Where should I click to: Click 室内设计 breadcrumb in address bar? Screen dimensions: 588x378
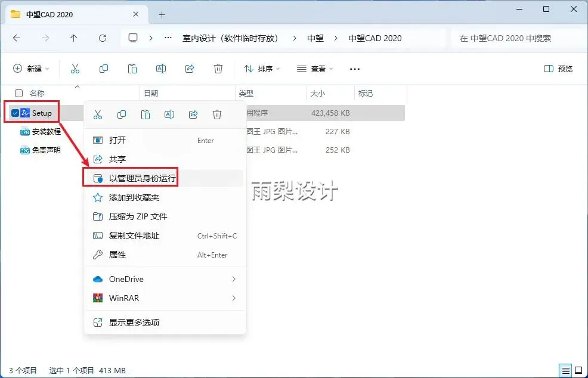231,38
